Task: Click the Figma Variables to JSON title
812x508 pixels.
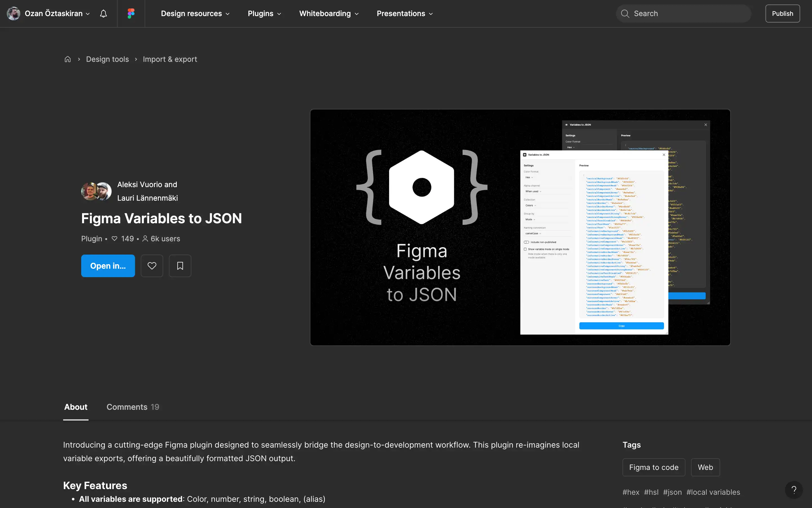Action: (x=161, y=218)
